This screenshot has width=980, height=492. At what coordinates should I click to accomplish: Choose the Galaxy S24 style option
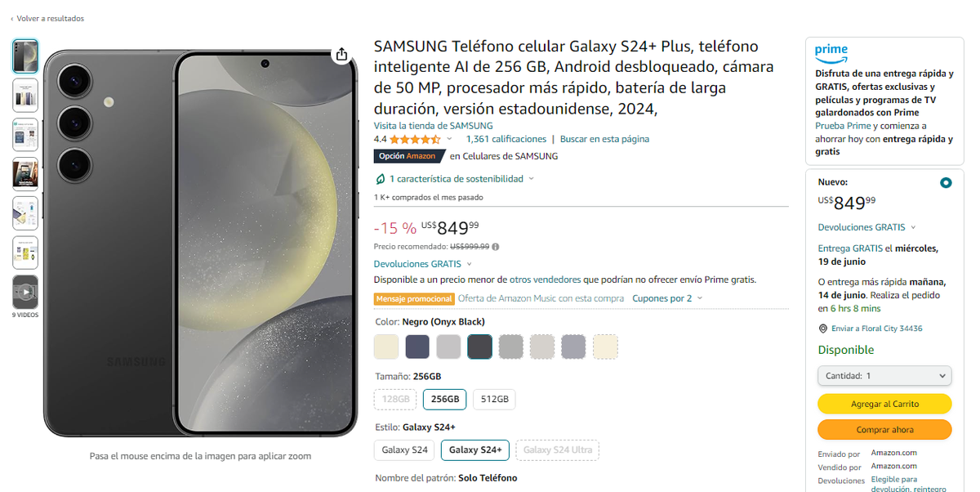405,450
